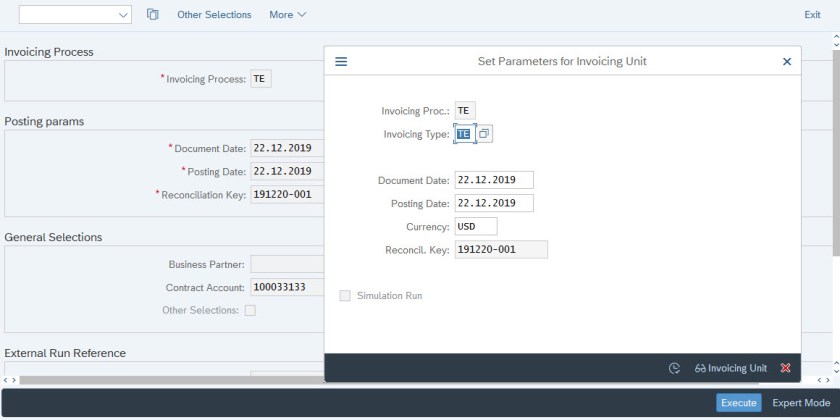Click the General Selections heading
This screenshot has height=420, width=840.
click(x=53, y=237)
